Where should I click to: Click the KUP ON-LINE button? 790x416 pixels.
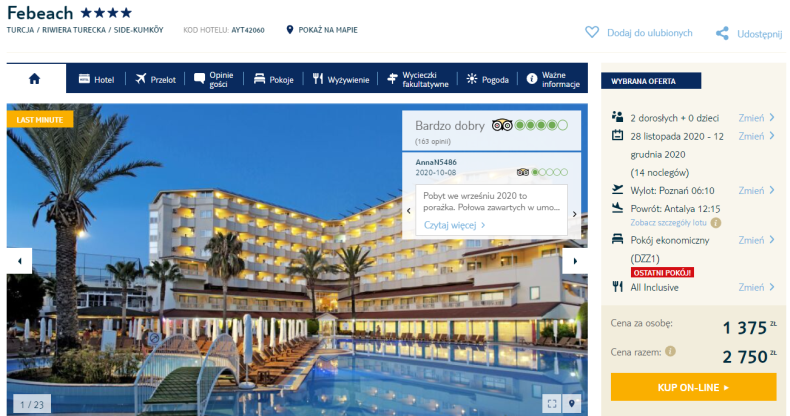693,387
